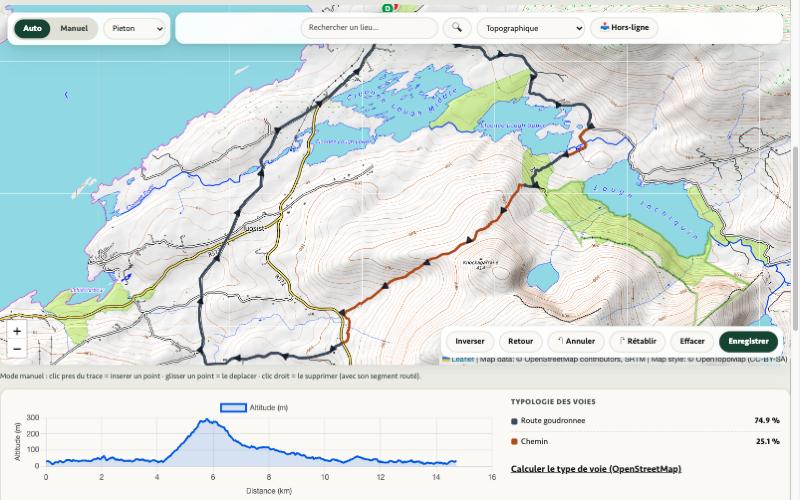The width and height of the screenshot is (800, 500).
Task: Zoom in with the plus button
Action: [x=17, y=331]
